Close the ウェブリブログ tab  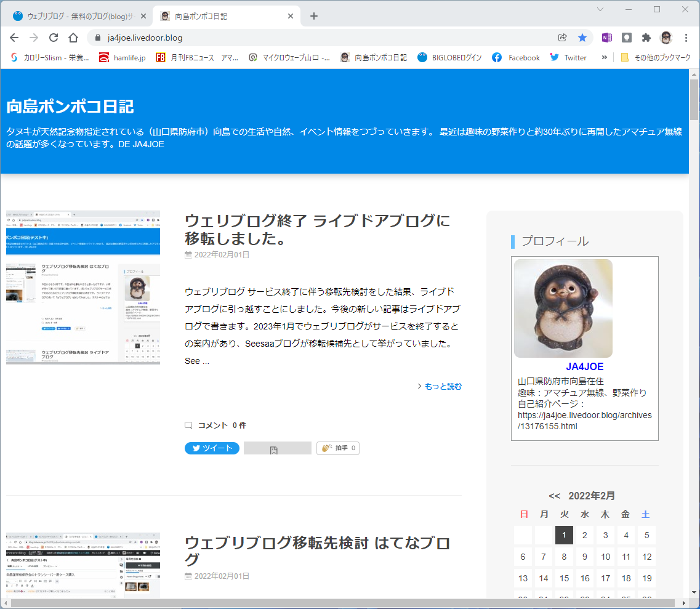click(x=143, y=16)
